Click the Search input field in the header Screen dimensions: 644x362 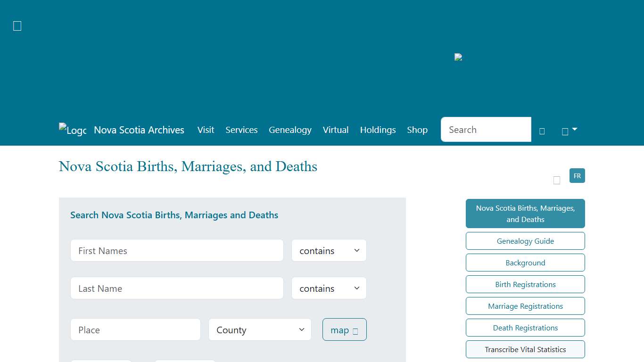[x=486, y=129]
